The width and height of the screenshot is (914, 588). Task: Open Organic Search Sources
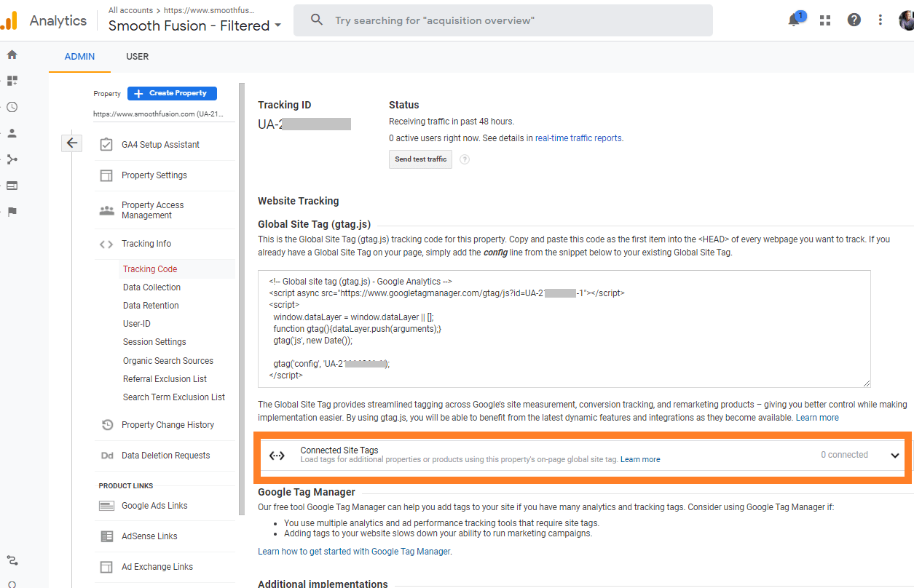(x=168, y=361)
